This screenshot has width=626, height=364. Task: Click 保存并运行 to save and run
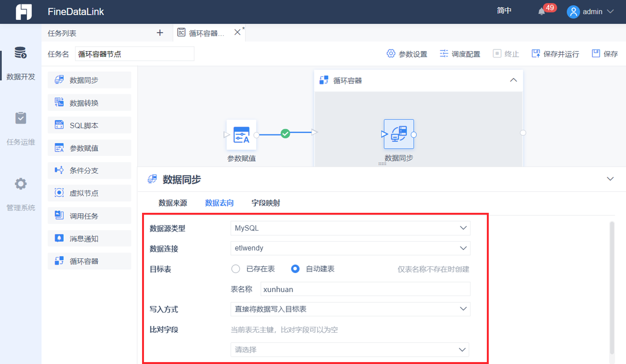point(555,54)
